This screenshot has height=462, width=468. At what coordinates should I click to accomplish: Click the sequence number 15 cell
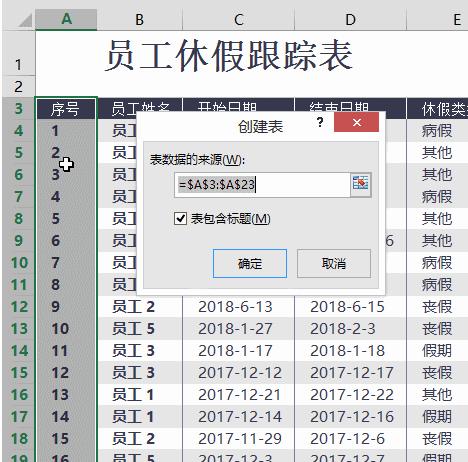pos(66,439)
